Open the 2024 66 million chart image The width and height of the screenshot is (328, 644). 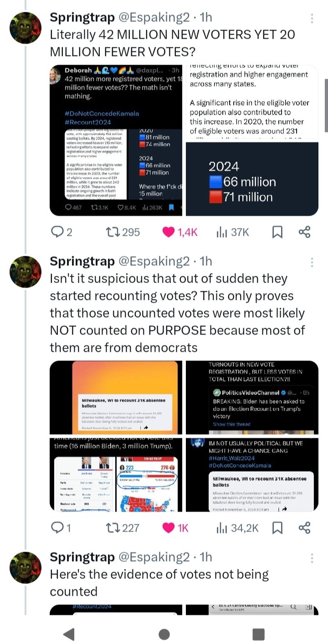(252, 179)
